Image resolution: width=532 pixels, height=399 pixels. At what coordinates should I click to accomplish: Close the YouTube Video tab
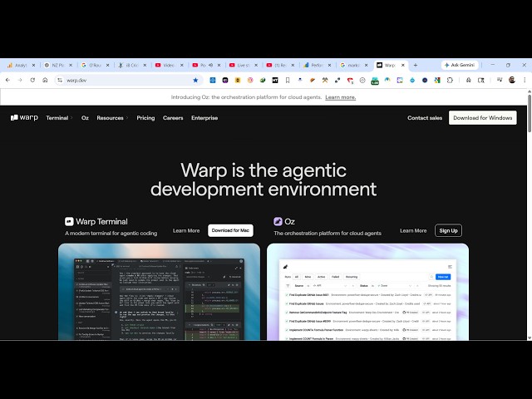pyautogui.click(x=181, y=65)
